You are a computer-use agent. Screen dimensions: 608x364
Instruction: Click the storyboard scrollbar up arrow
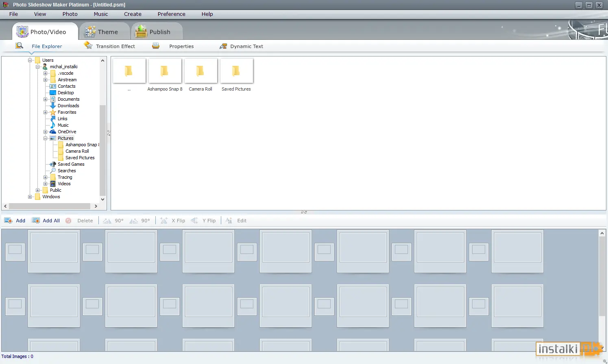coord(602,233)
